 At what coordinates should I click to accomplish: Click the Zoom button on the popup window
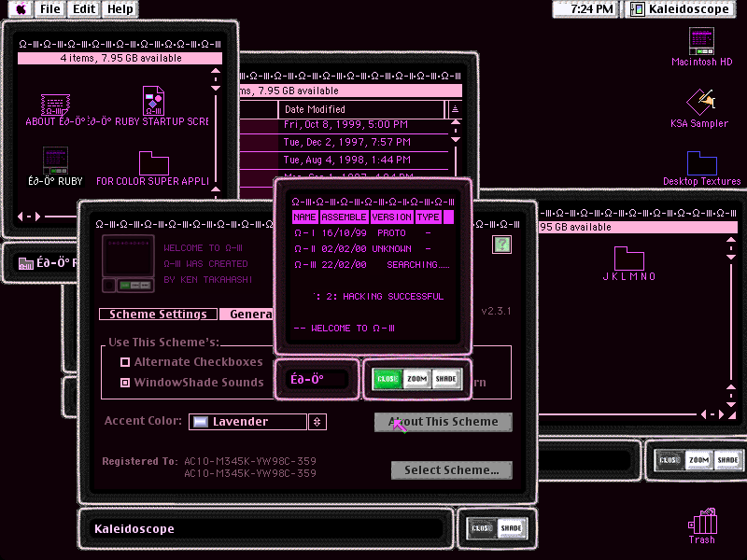point(417,379)
